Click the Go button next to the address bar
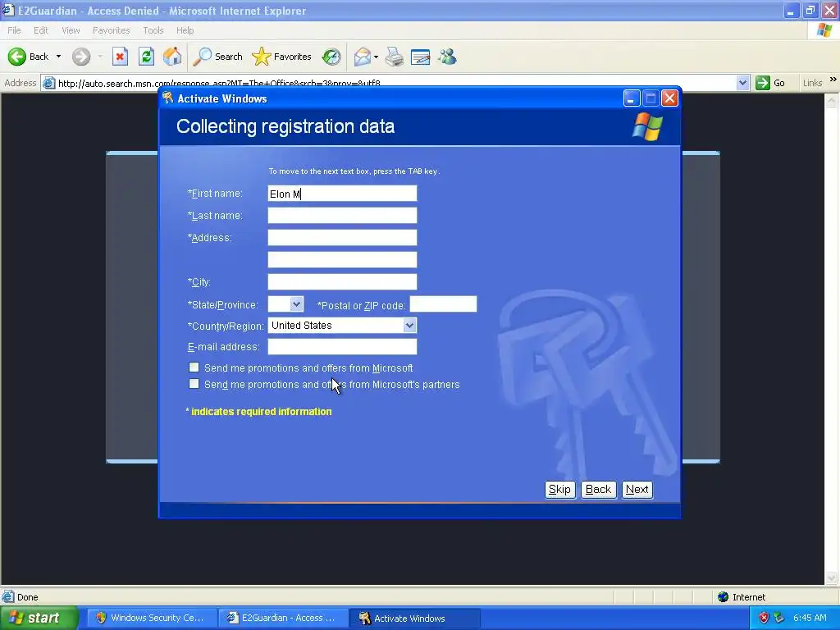The width and height of the screenshot is (840, 630). tap(770, 83)
